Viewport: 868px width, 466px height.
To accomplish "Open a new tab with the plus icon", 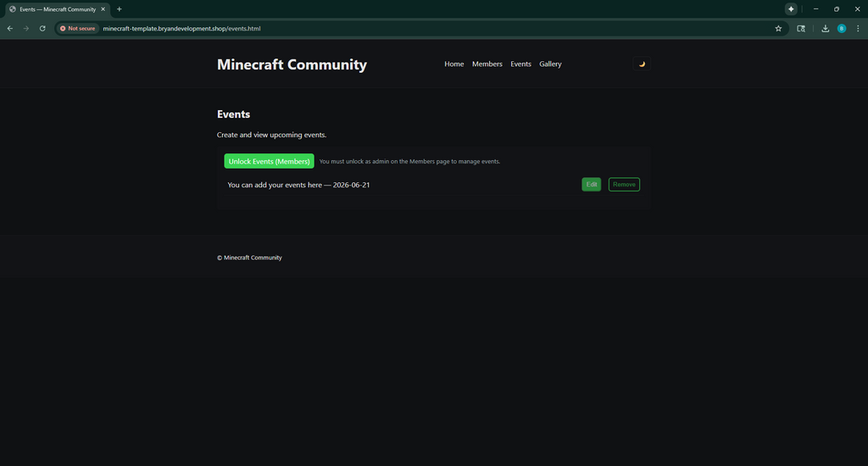I will click(x=120, y=9).
